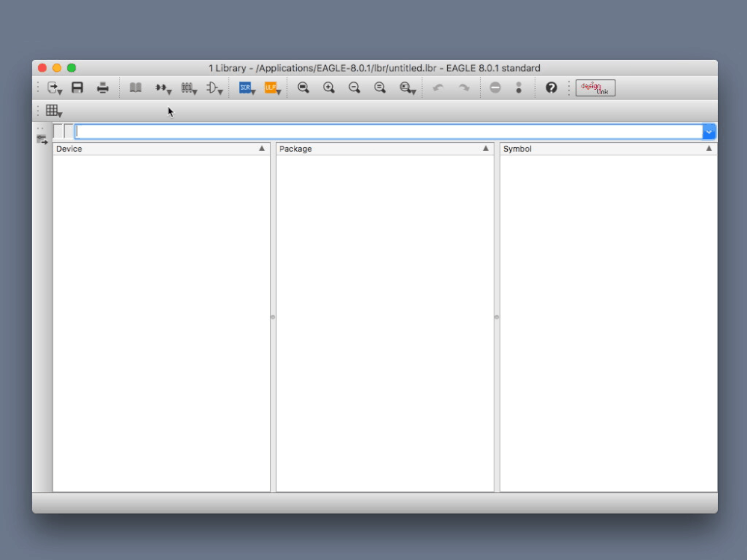This screenshot has height=560, width=747.
Task: Click the Zoom out magnifier
Action: [x=354, y=87]
